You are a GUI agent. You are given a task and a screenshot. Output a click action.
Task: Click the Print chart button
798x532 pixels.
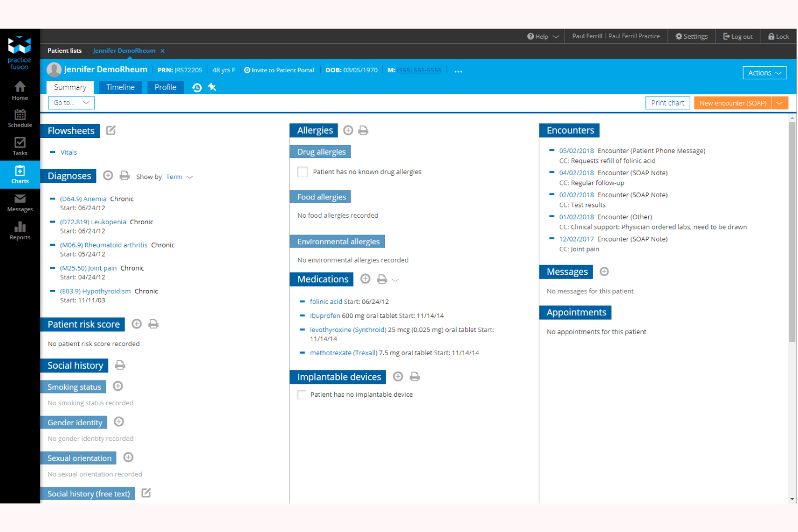pyautogui.click(x=668, y=103)
